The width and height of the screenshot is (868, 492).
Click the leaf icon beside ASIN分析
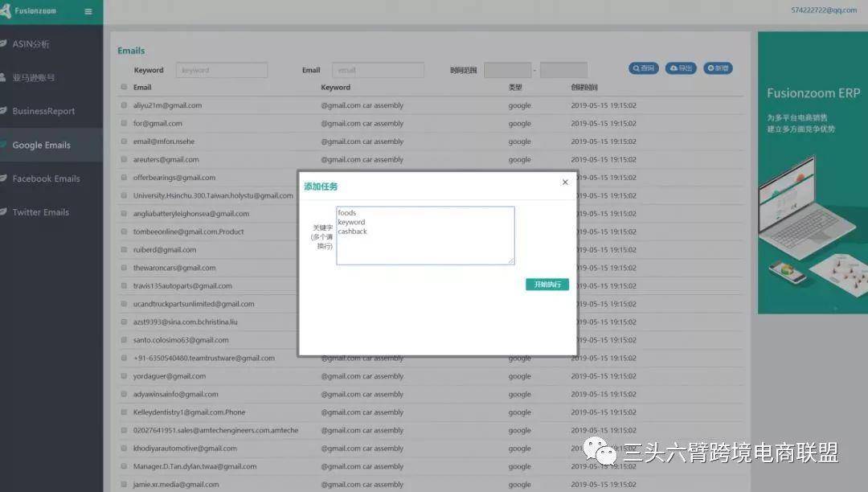point(3,43)
